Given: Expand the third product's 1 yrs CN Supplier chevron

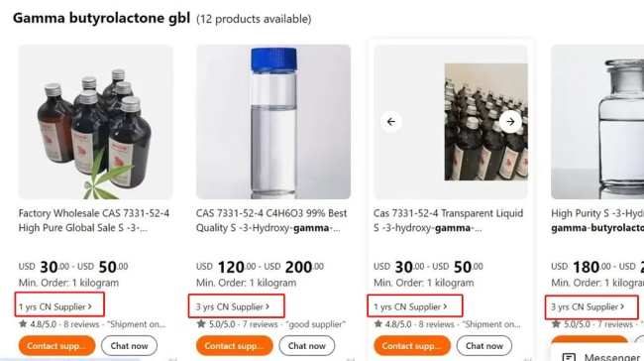Looking at the screenshot, I should (445, 306).
